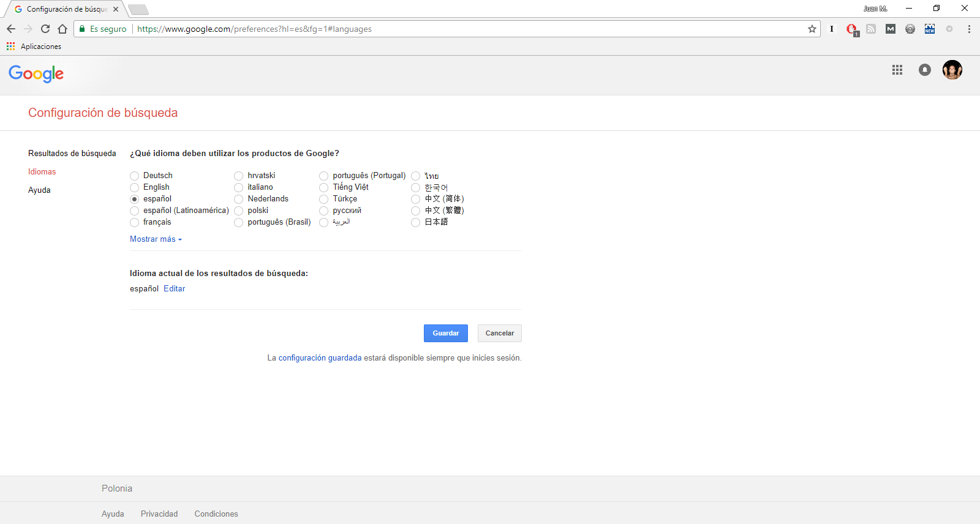This screenshot has width=980, height=524.
Task: Click the RSS feed extension icon
Action: (871, 29)
